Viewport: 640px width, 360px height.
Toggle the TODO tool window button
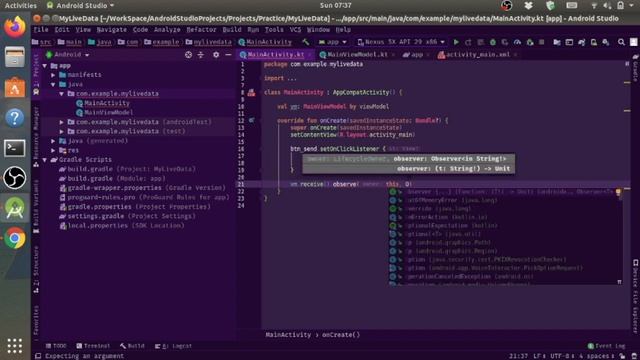pos(56,346)
